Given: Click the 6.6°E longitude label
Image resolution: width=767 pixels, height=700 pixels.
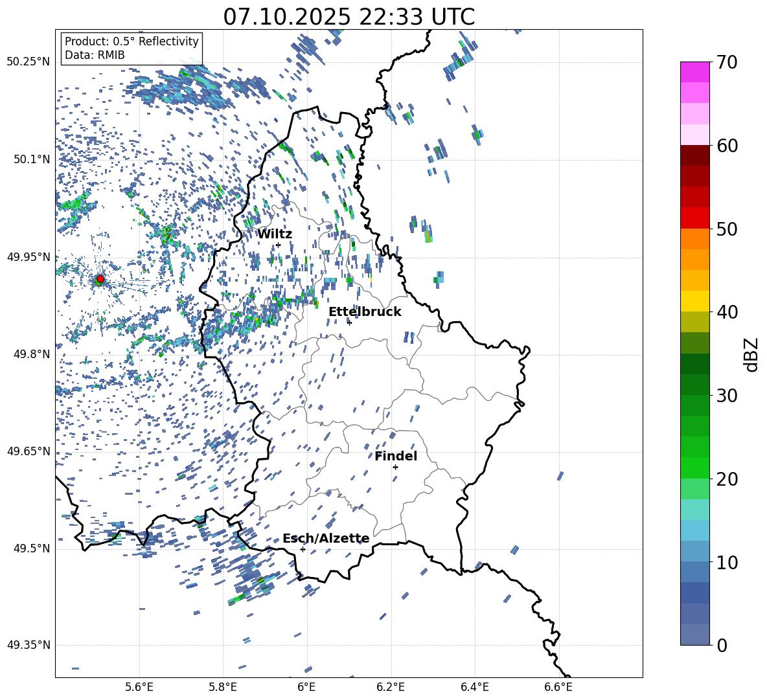Looking at the screenshot, I should [558, 688].
